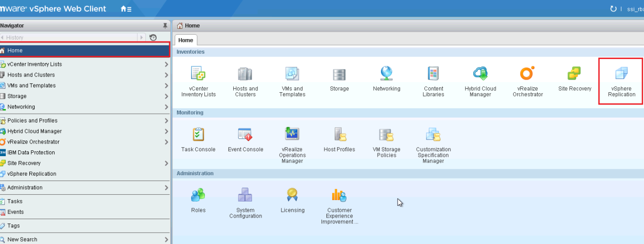Select the Home tab
This screenshot has height=244, width=644.
185,40
